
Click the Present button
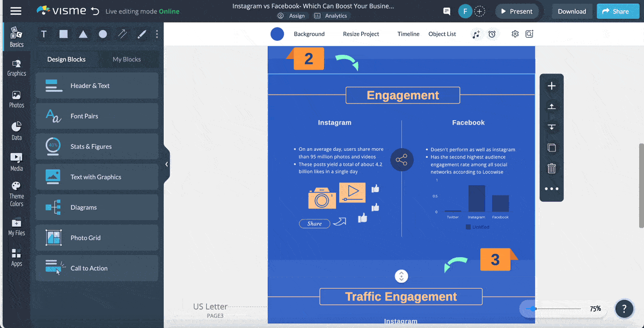tap(516, 11)
